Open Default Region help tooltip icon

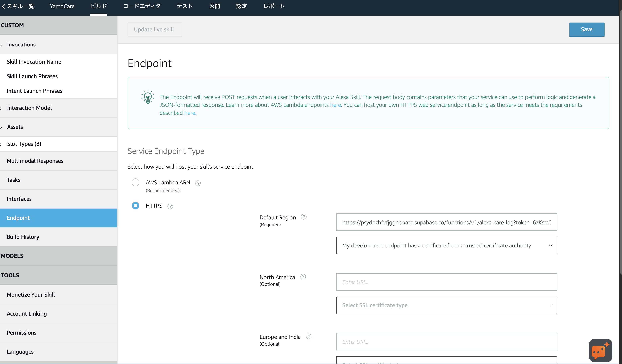coord(304,217)
